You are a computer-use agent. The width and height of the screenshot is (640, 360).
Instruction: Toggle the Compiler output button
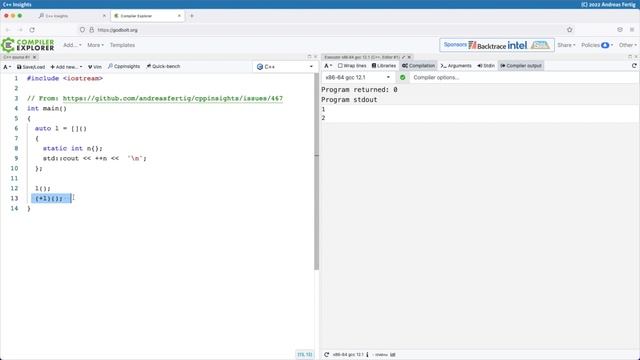point(521,66)
